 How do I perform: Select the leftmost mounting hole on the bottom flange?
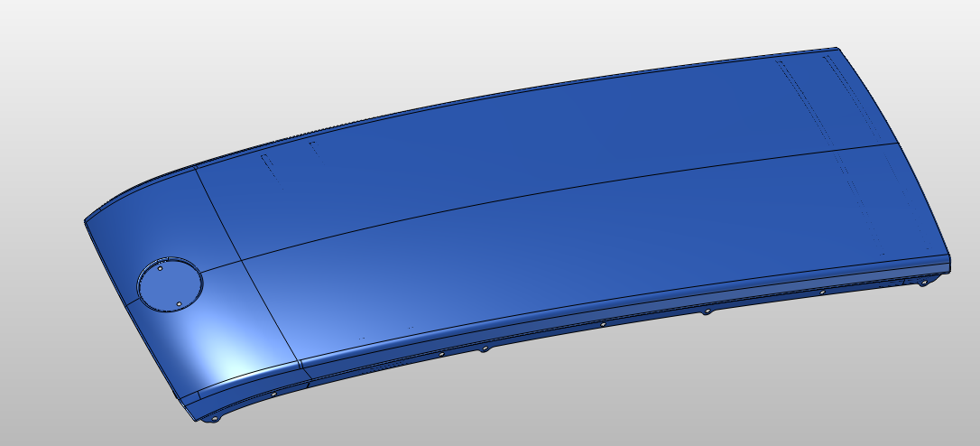(x=214, y=420)
